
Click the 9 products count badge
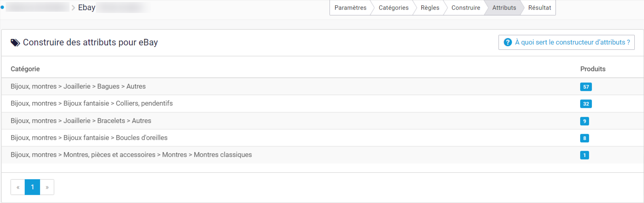(585, 121)
